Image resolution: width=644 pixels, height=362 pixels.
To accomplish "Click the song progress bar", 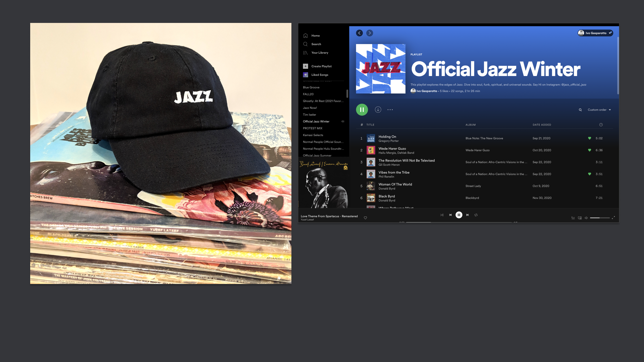I will point(459,222).
